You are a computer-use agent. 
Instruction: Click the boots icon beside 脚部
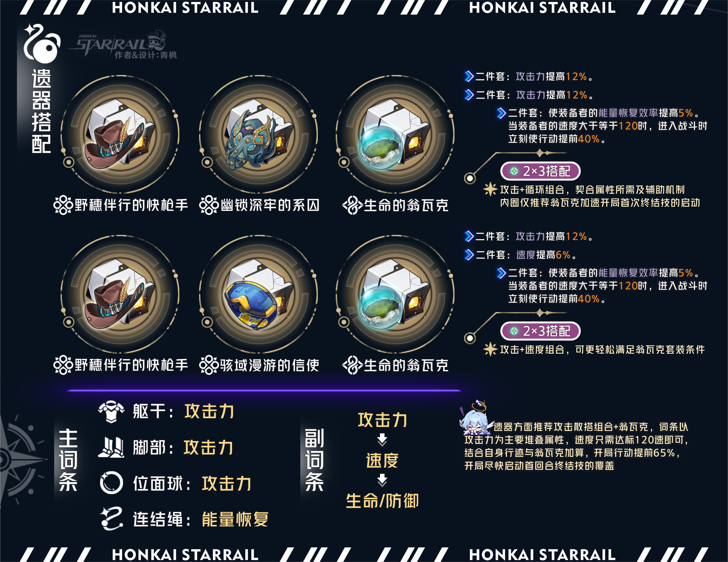click(x=111, y=447)
